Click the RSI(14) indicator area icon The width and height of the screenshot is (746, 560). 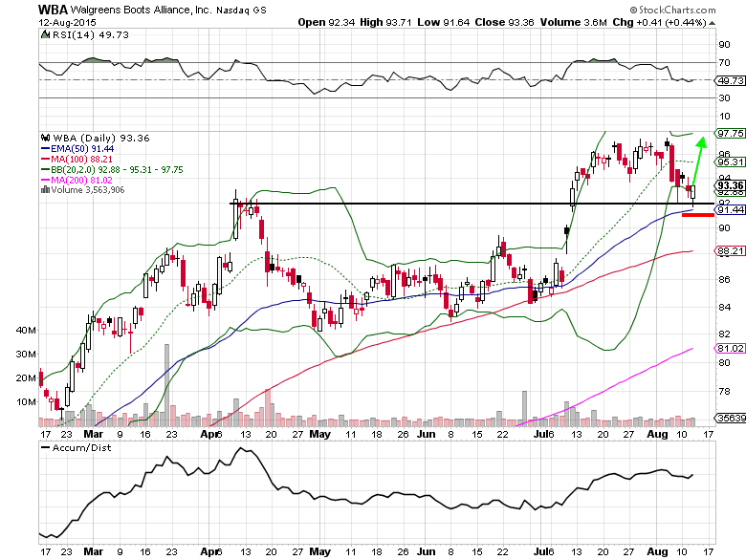pos(45,35)
